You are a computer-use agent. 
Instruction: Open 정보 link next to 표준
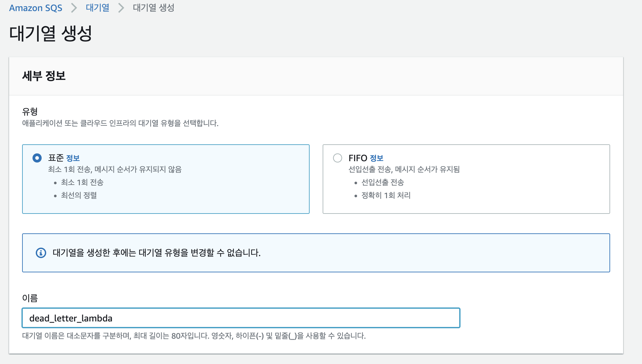73,158
